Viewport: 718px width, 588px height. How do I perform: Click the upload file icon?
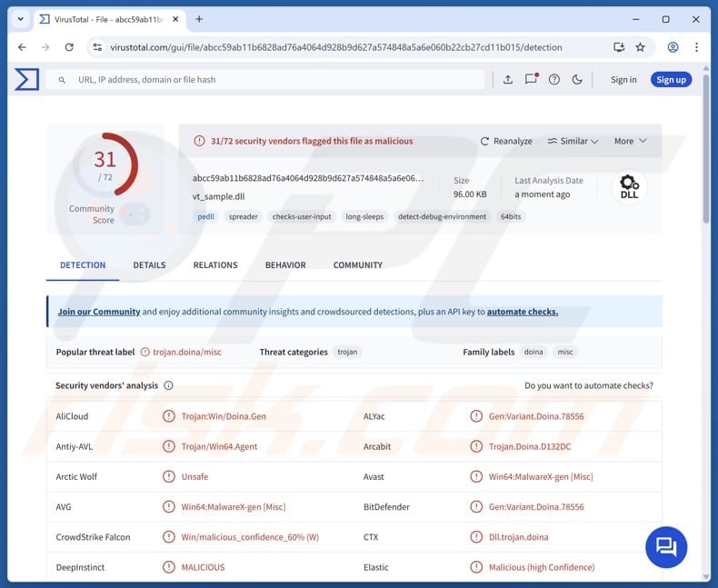click(508, 80)
